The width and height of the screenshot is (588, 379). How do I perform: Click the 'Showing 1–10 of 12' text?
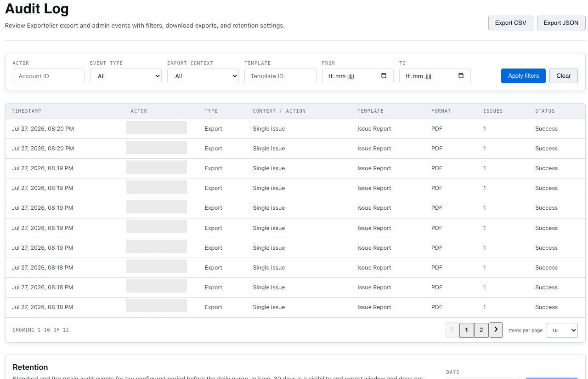pos(41,330)
